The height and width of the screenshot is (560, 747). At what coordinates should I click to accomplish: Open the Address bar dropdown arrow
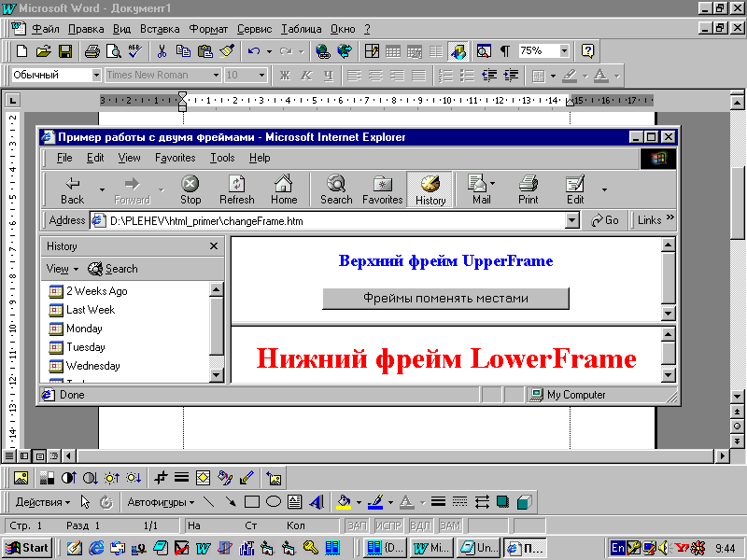pyautogui.click(x=571, y=220)
